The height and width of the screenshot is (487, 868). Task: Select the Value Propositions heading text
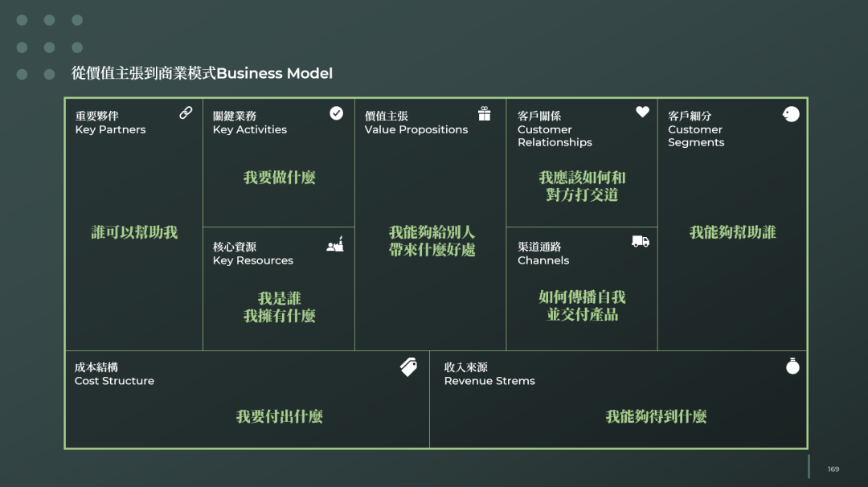(416, 123)
